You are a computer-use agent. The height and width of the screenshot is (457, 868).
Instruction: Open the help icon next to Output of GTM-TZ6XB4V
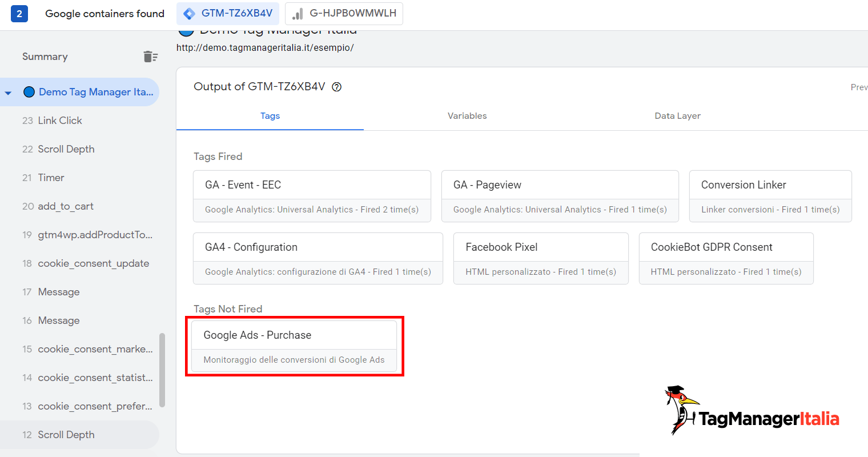pyautogui.click(x=337, y=87)
